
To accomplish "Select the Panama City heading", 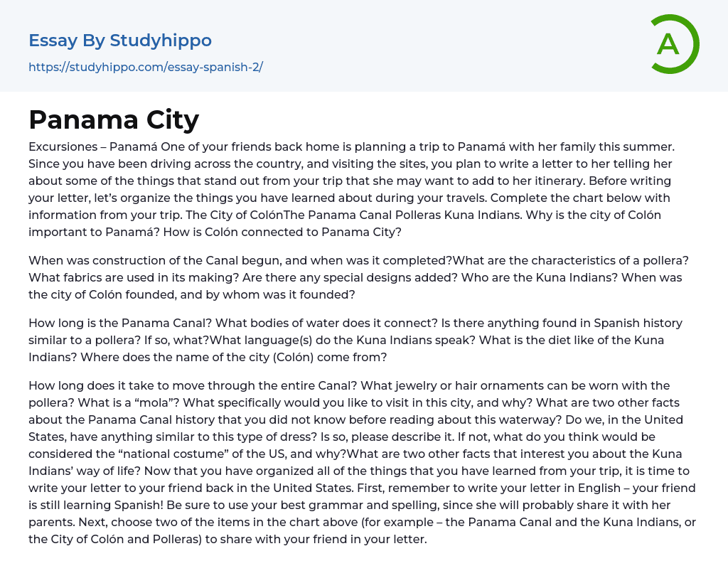I will 114,119.
